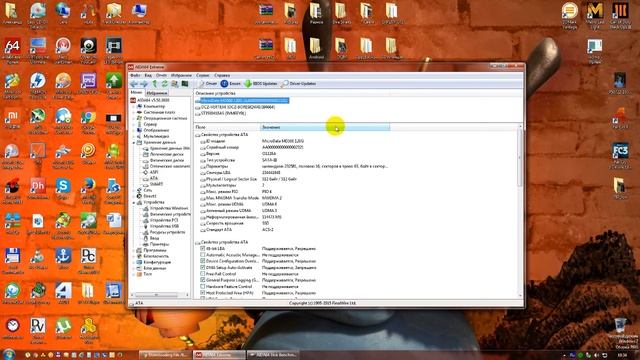Open the Сервис menu
The width and height of the screenshot is (640, 360).
click(202, 76)
